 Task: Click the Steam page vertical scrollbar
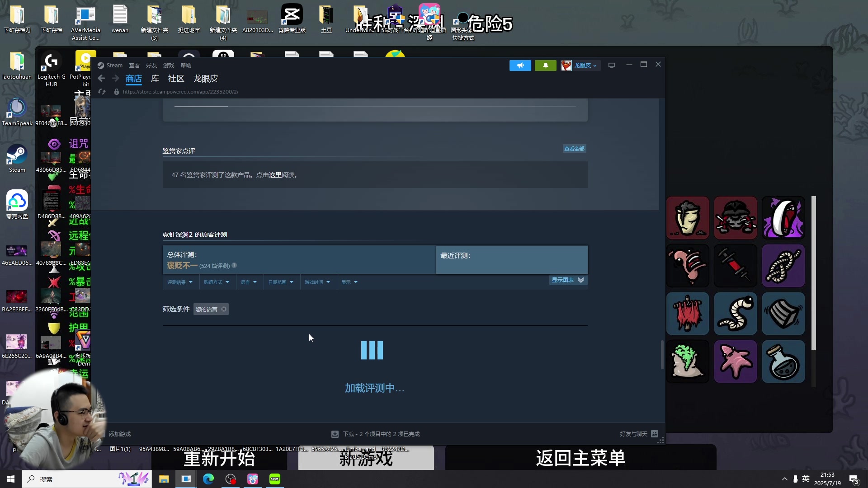pyautogui.click(x=662, y=355)
